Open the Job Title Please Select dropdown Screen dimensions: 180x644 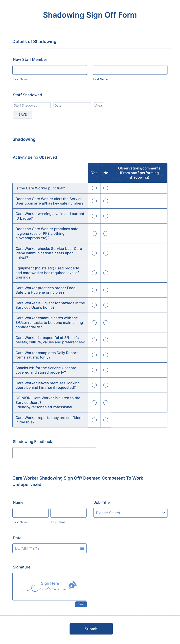pos(130,513)
